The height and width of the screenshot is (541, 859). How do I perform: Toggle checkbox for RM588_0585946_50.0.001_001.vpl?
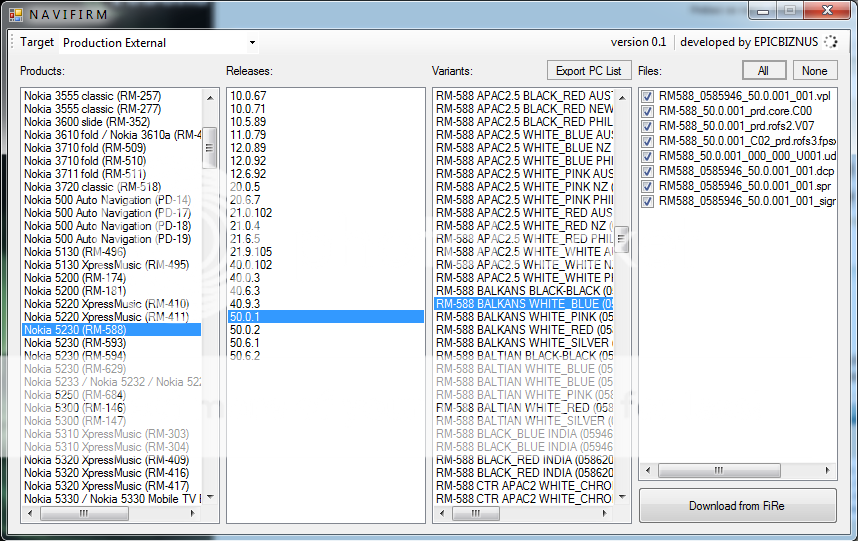(648, 96)
